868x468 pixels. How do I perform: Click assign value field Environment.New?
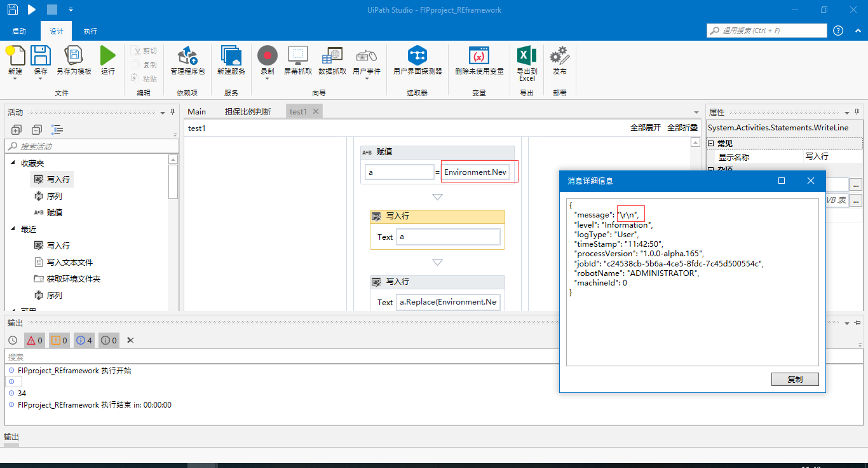click(477, 172)
